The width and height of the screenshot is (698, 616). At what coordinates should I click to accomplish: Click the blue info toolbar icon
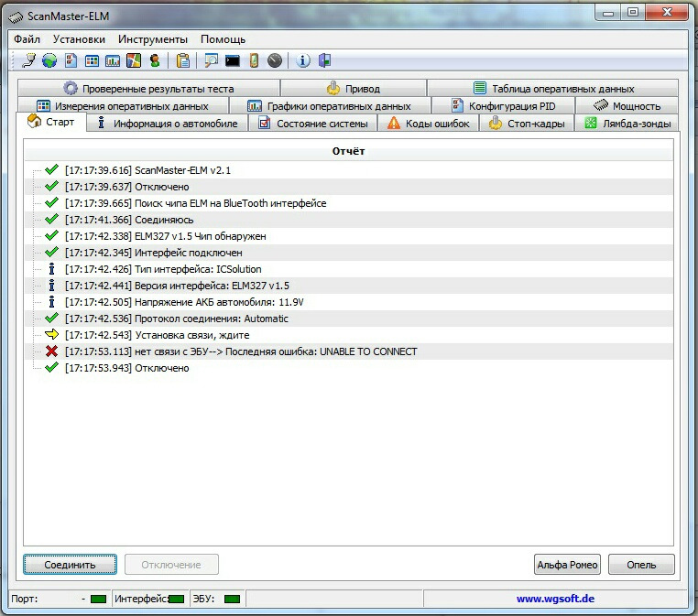click(303, 61)
